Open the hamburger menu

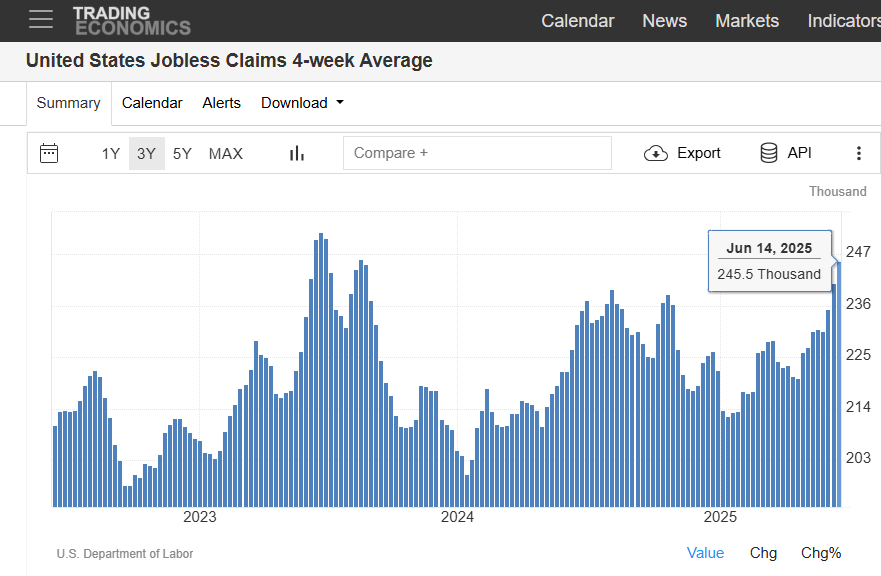pyautogui.click(x=41, y=19)
